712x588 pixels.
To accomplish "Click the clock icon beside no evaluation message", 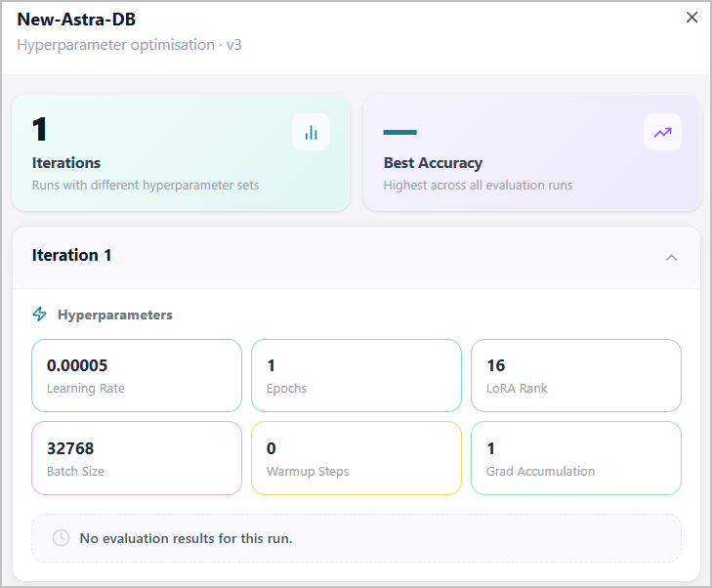I will 61,538.
